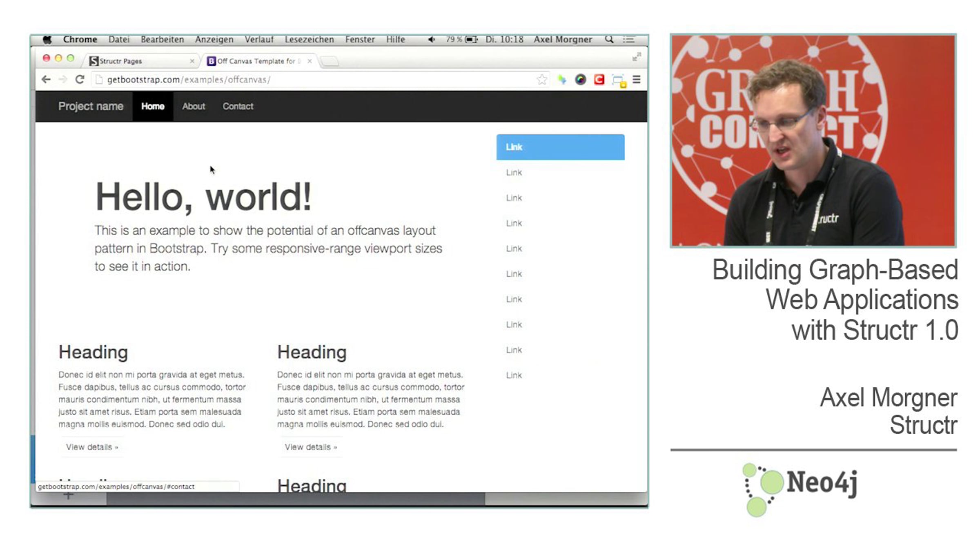Viewport: 980px width, 551px height.
Task: Click the speaker video thumbnail
Action: [x=813, y=141]
